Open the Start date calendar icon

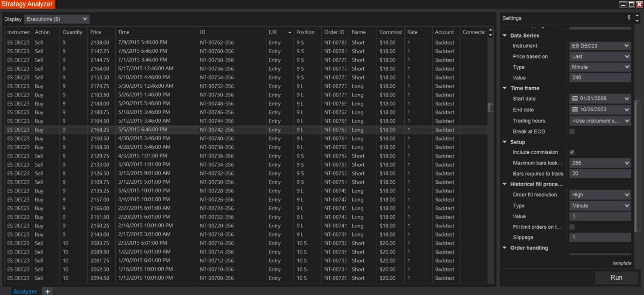[x=575, y=99]
